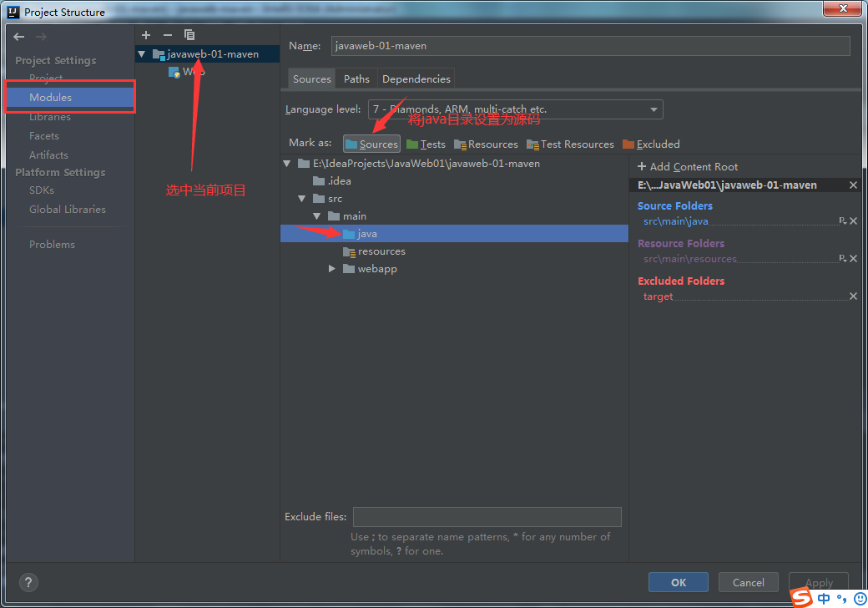Expand the webapp folder

pyautogui.click(x=331, y=269)
